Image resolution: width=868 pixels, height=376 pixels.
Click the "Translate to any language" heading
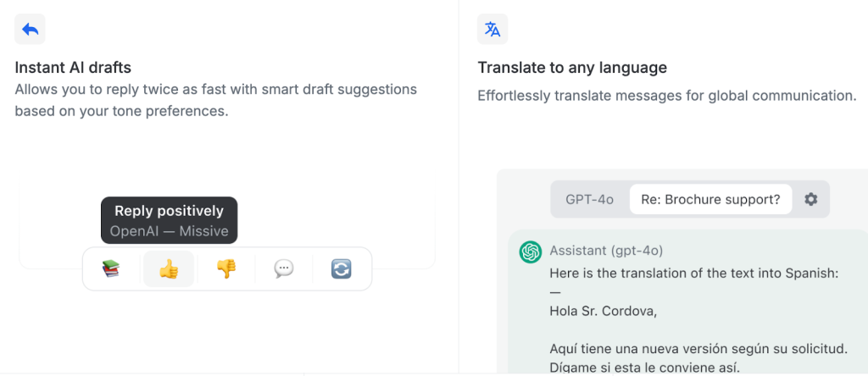coord(572,67)
